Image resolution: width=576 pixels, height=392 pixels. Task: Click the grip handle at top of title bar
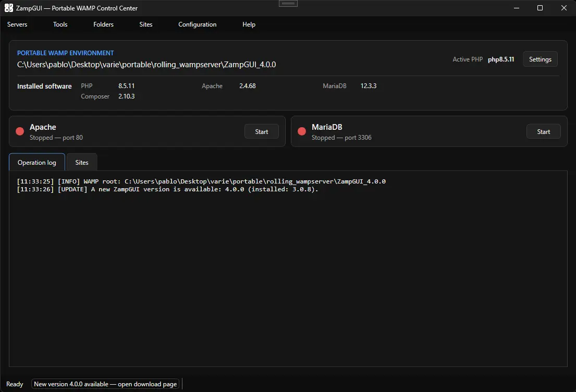(288, 3)
